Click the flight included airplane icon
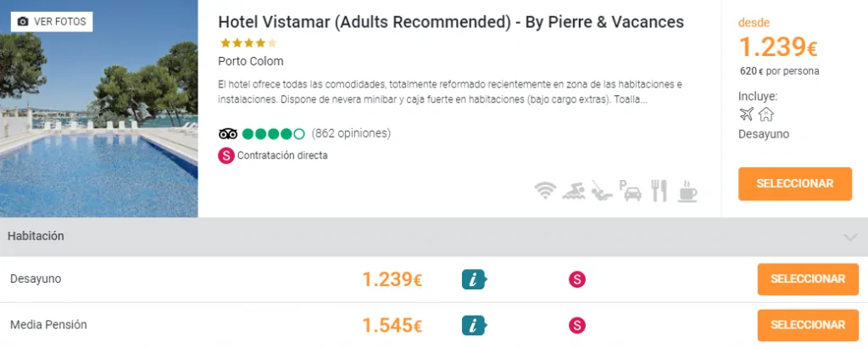This screenshot has width=868, height=348. [x=746, y=115]
